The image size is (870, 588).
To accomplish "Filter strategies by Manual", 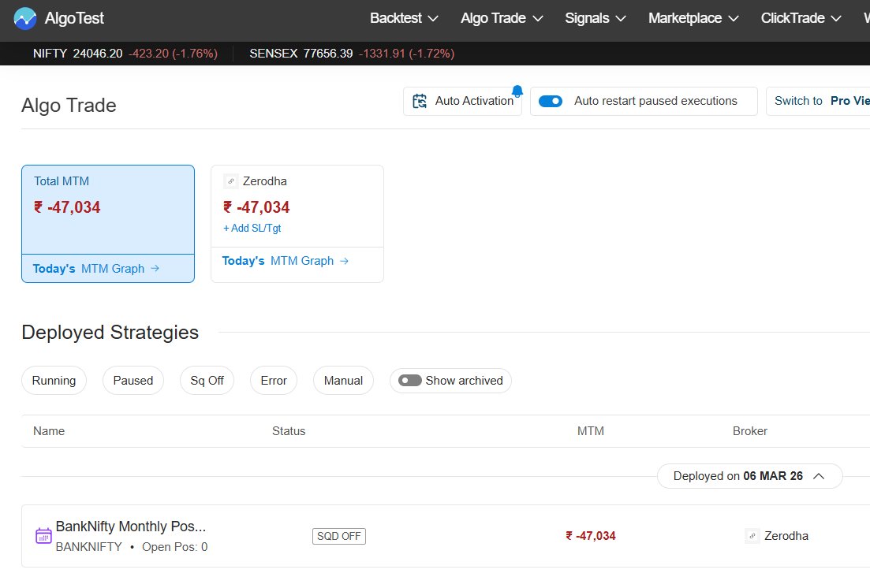I will (343, 381).
